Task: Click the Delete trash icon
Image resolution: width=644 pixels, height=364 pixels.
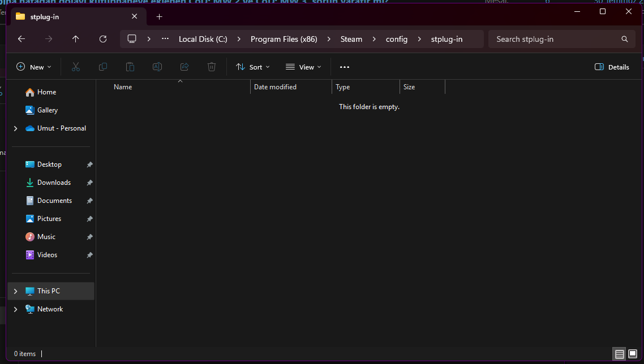Action: point(212,67)
